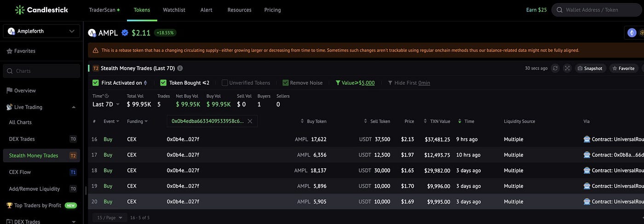This screenshot has width=644, height=224.
Task: Click the Overview flag icon
Action: [x=9, y=91]
